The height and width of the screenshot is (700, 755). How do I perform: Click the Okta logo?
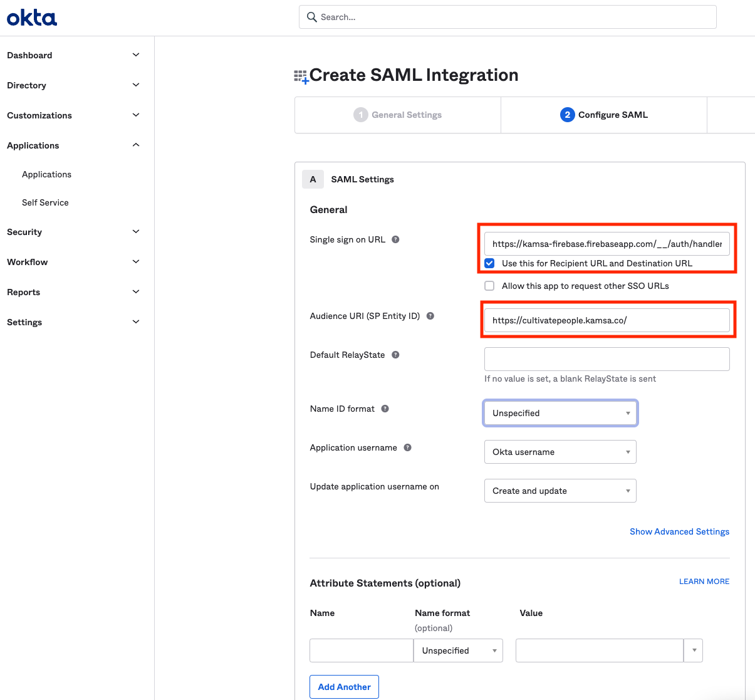coord(32,18)
